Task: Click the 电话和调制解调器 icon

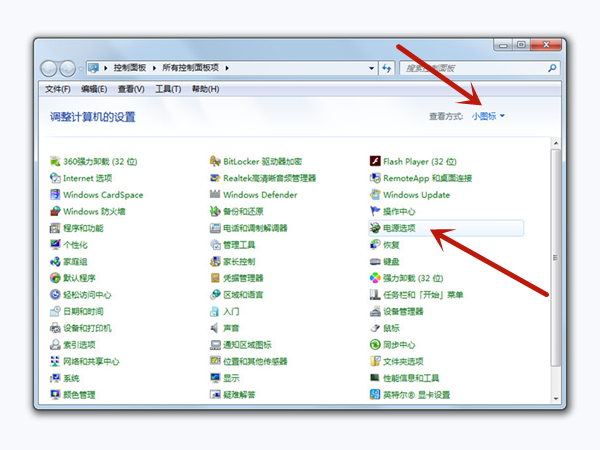Action: coord(215,228)
